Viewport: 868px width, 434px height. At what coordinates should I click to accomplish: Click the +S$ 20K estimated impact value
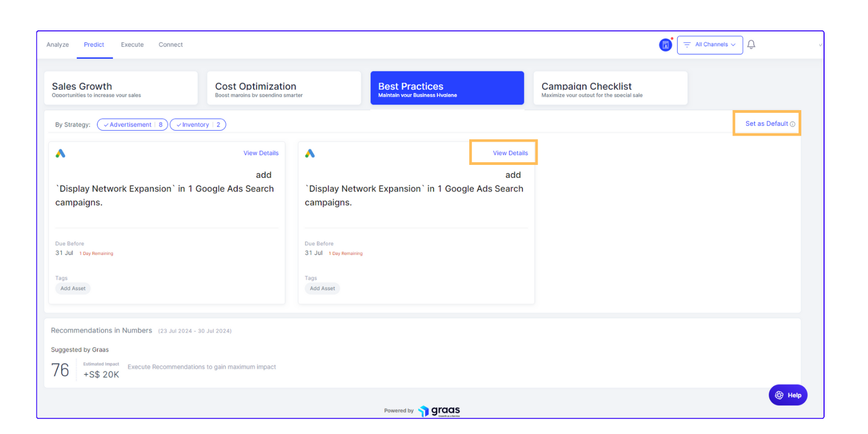[101, 374]
